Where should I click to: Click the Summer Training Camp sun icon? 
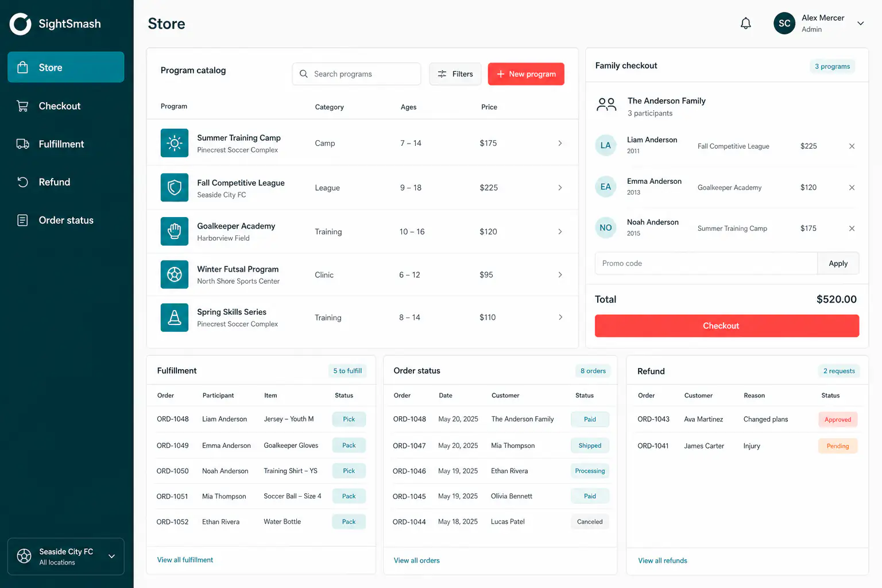click(175, 143)
